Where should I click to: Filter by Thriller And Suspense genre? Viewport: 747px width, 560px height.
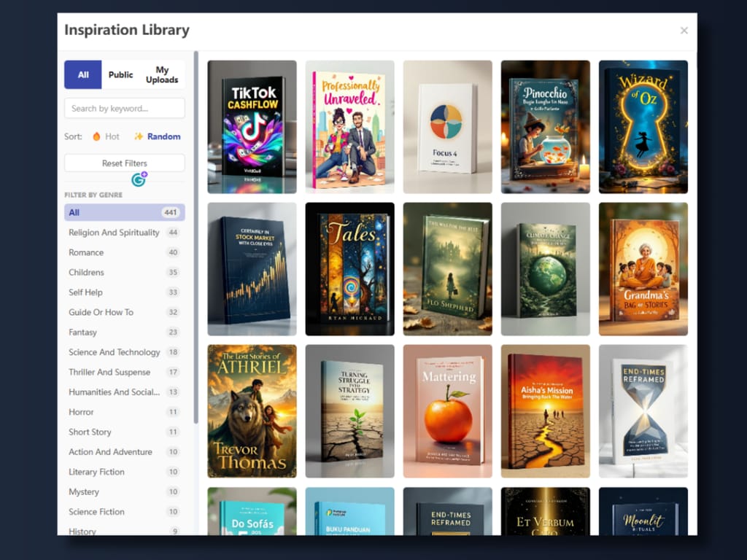point(124,373)
